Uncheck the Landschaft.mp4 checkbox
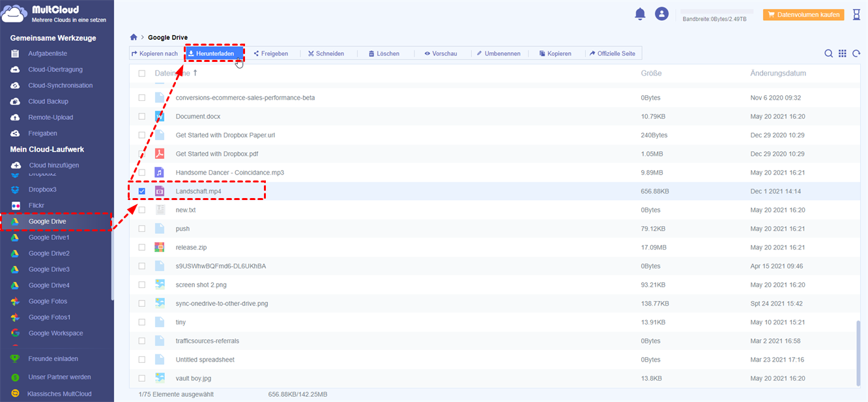This screenshot has height=402, width=868. tap(142, 192)
